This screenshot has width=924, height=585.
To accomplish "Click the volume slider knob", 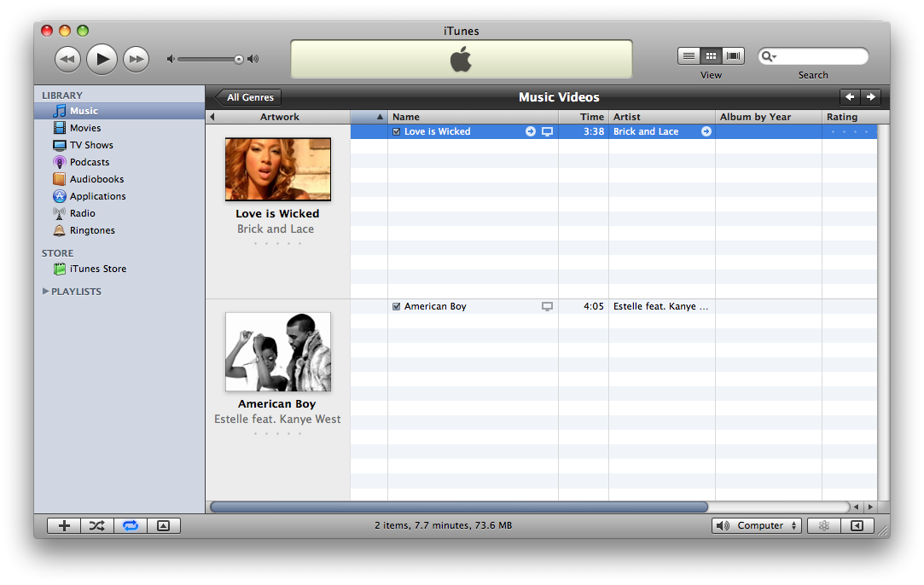I will click(x=239, y=59).
